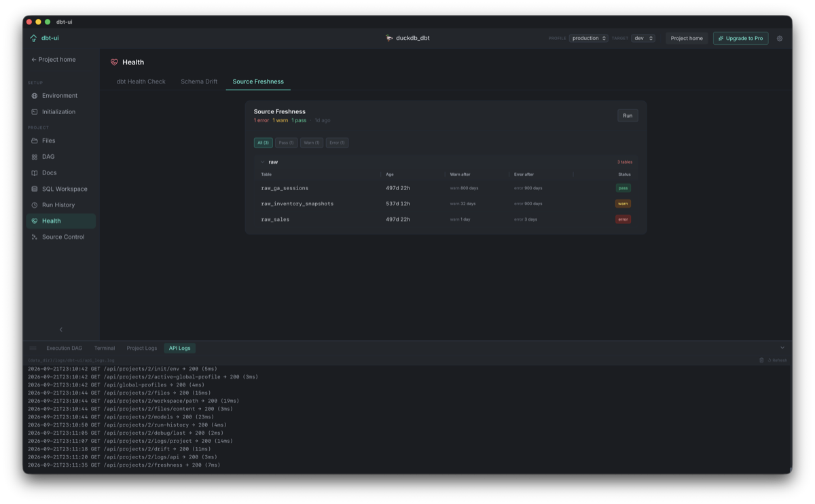This screenshot has height=504, width=815.
Task: Click the Age column header
Action: click(390, 175)
